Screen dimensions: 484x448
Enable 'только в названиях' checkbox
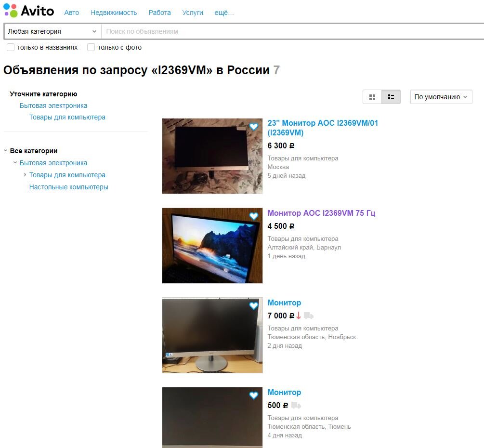pos(11,47)
